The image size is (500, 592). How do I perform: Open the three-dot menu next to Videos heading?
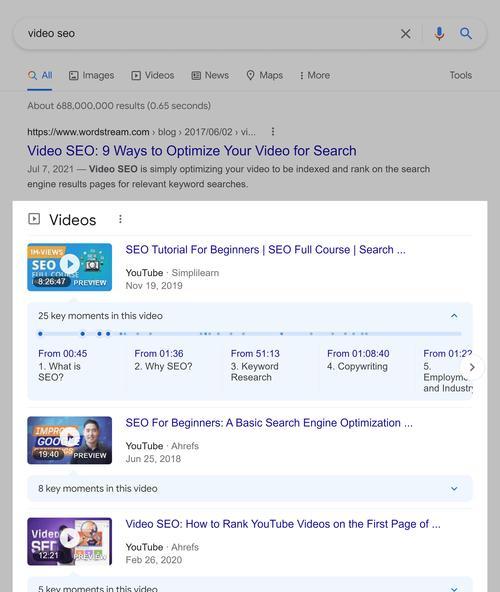(x=120, y=219)
